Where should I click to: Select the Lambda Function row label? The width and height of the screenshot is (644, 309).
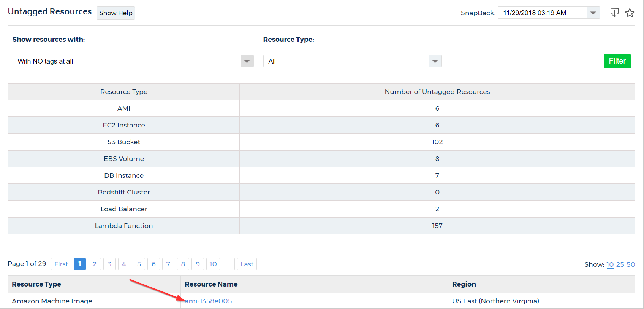point(124,226)
